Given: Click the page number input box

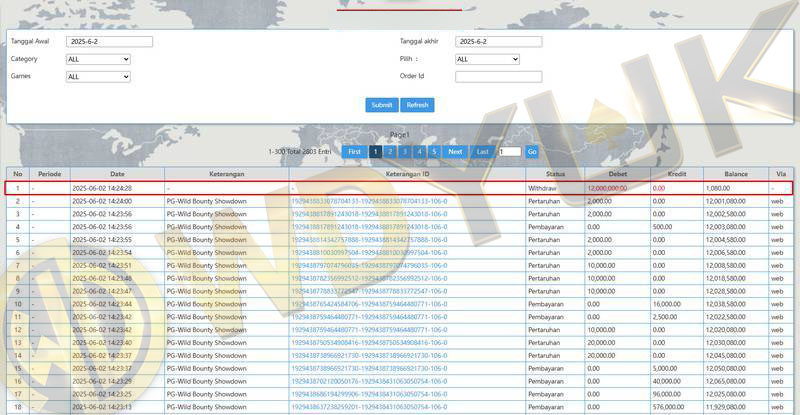Looking at the screenshot, I should [x=509, y=151].
